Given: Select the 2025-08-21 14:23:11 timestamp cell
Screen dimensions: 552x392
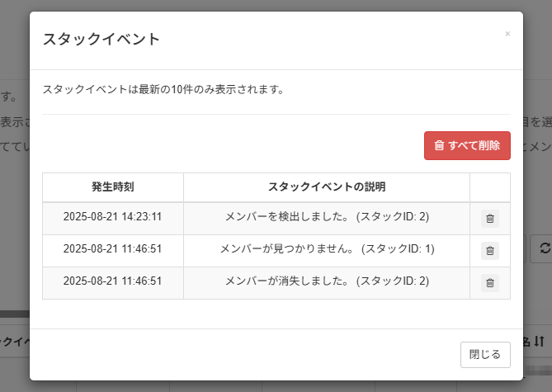Looking at the screenshot, I should click(113, 217).
